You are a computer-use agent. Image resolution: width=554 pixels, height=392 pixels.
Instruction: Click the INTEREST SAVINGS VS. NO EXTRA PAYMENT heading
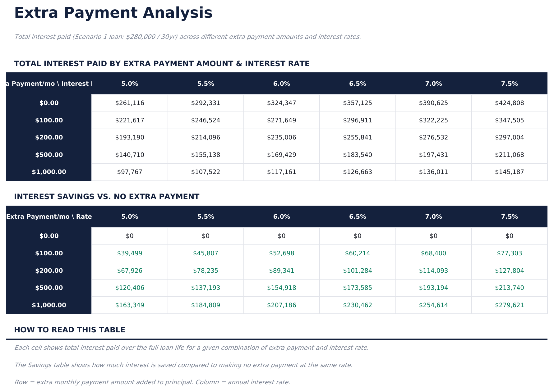(107, 196)
